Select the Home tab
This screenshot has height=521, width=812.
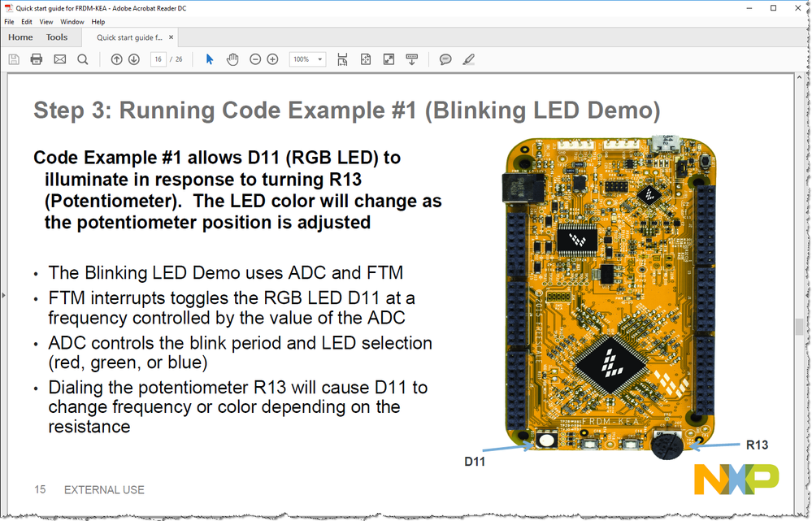pyautogui.click(x=20, y=37)
